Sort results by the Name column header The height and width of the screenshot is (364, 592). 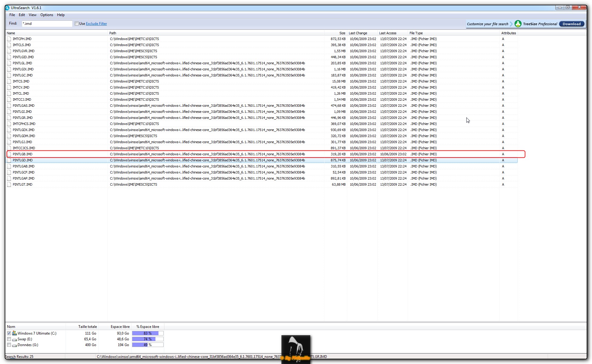(x=11, y=33)
